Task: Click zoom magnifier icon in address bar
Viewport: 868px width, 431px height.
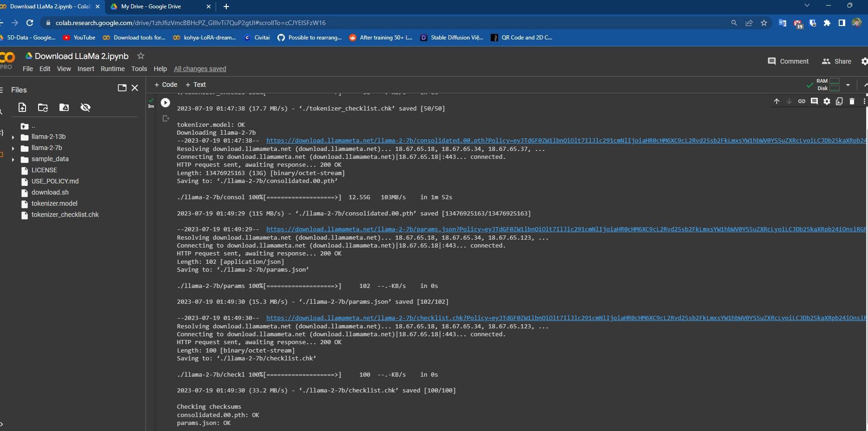Action: click(x=734, y=23)
